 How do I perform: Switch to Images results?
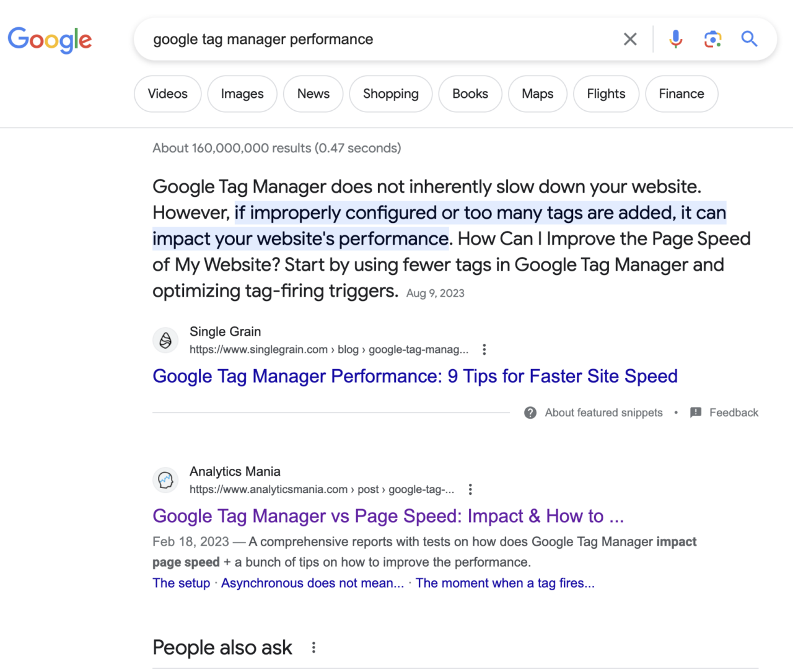click(x=242, y=94)
